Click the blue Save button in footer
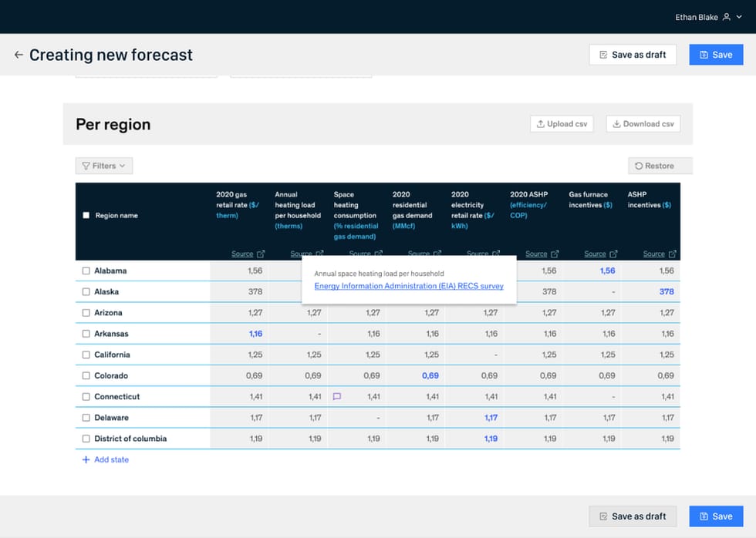This screenshot has height=538, width=756. 716,516
